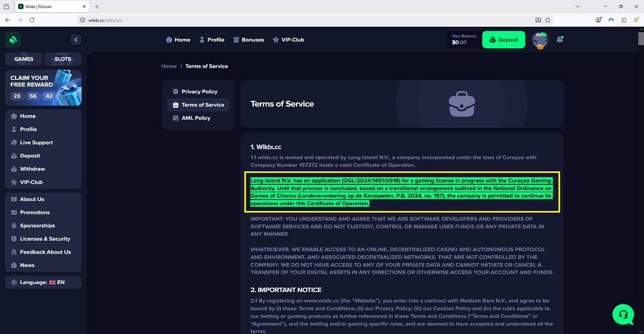This screenshot has height=334, width=644.
Task: Click the Wildx green logo icon
Action: click(13, 39)
